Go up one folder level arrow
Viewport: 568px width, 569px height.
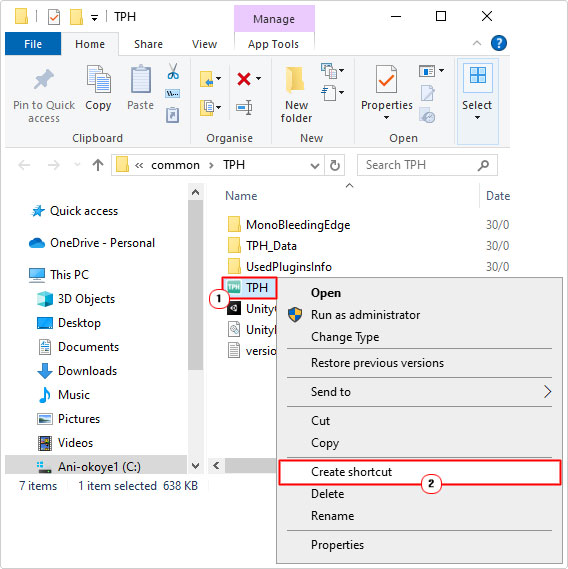[x=98, y=165]
